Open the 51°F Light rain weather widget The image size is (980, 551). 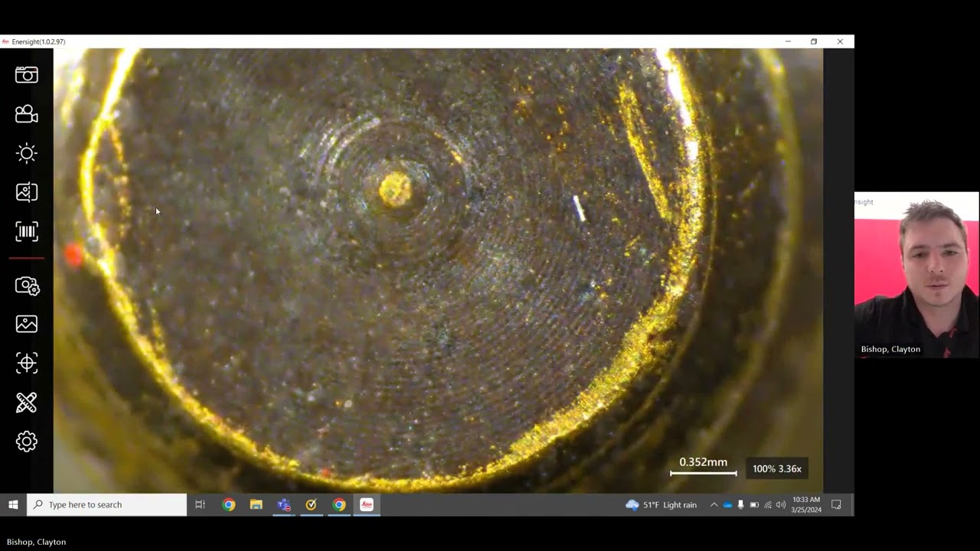coord(661,504)
